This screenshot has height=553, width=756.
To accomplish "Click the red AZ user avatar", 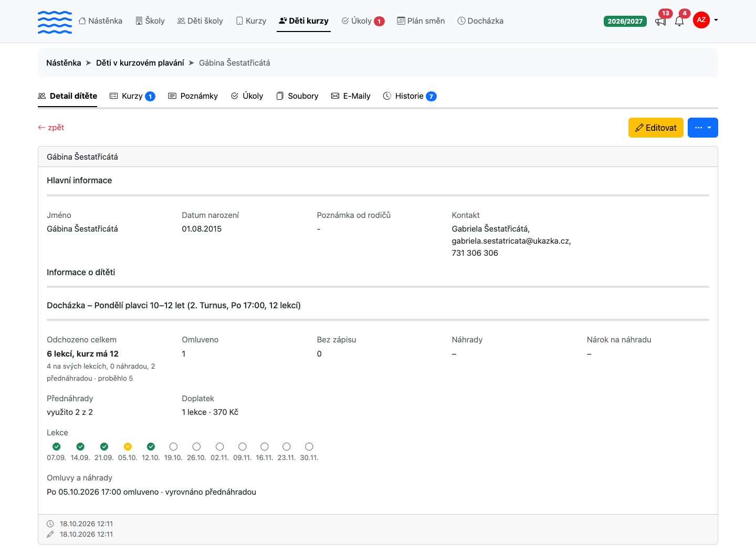I will 701,20.
